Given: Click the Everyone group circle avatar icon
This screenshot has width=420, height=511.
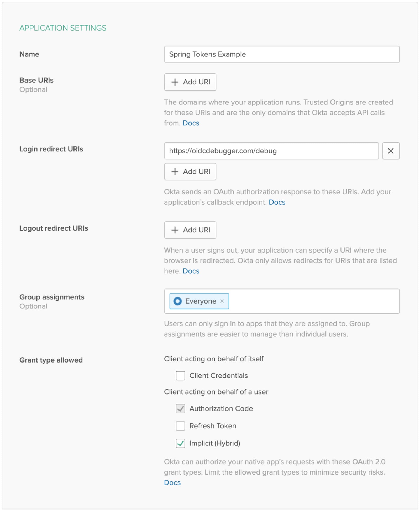Looking at the screenshot, I should [177, 301].
